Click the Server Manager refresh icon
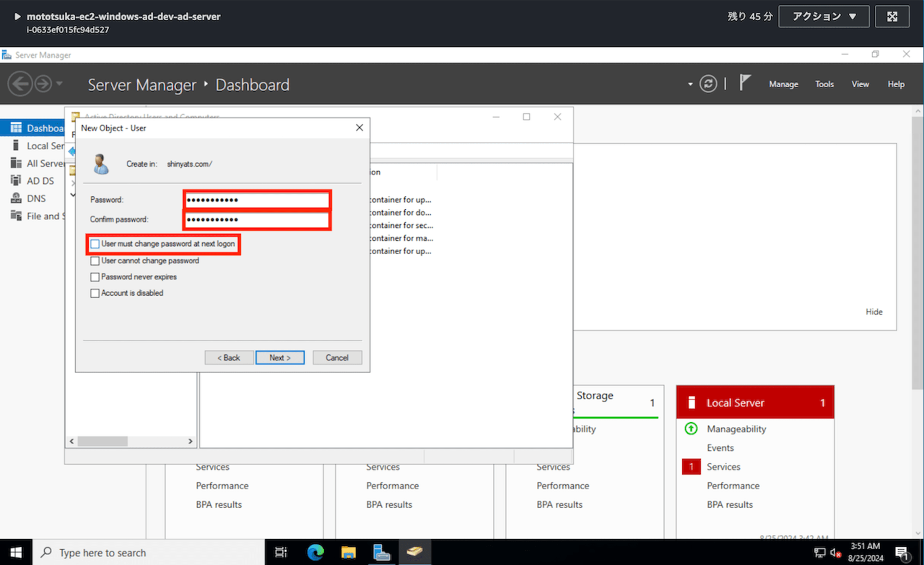 (708, 85)
